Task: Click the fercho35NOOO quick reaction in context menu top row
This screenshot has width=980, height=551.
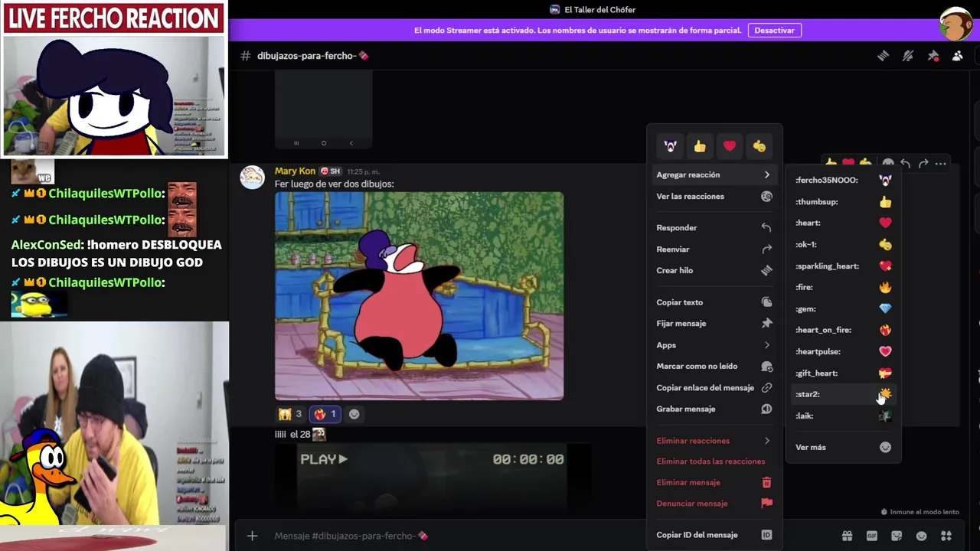Action: pyautogui.click(x=671, y=146)
